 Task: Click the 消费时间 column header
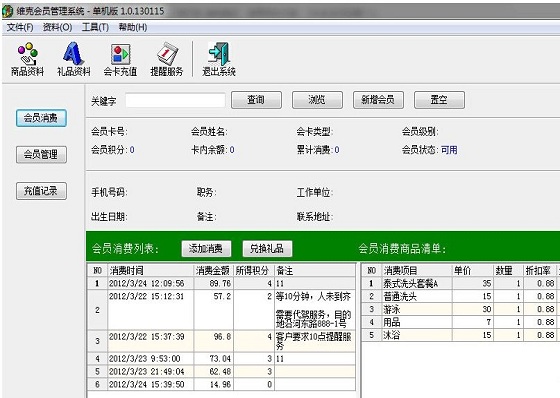[x=150, y=270]
